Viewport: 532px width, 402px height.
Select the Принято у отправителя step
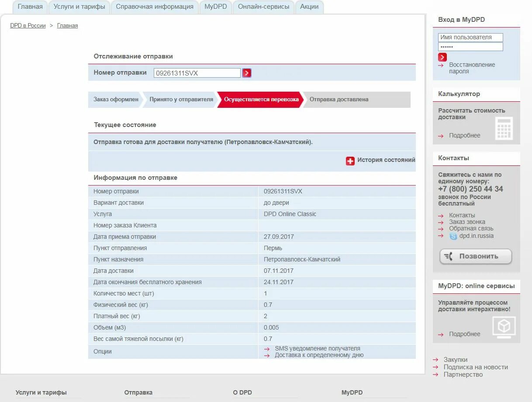[181, 100]
